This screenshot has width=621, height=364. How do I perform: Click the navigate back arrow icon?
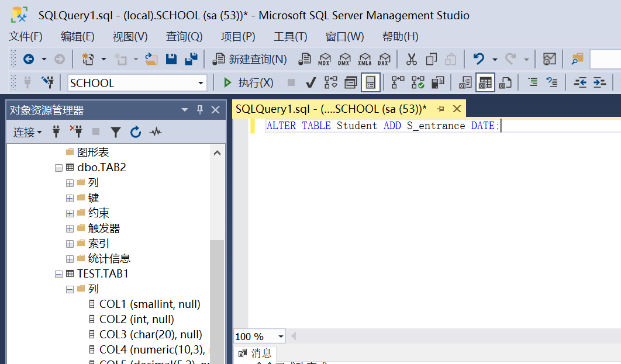tap(29, 60)
